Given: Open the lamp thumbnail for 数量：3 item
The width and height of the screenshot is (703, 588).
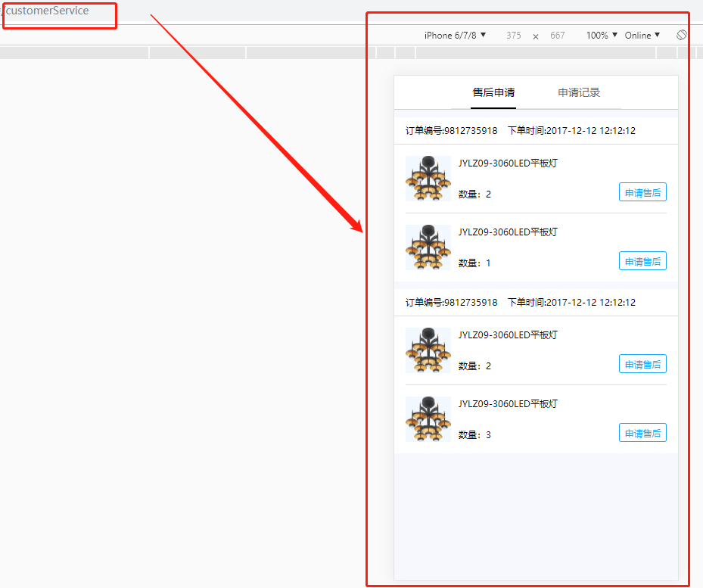Looking at the screenshot, I should tap(428, 419).
